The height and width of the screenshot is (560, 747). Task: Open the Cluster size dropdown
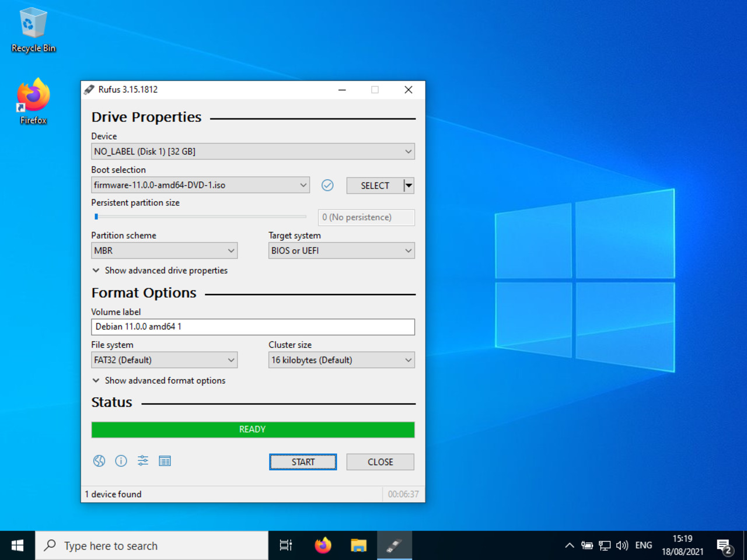point(341,360)
